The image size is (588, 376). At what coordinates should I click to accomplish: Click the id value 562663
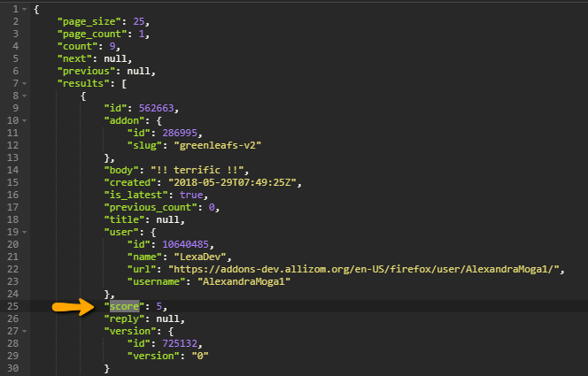157,108
